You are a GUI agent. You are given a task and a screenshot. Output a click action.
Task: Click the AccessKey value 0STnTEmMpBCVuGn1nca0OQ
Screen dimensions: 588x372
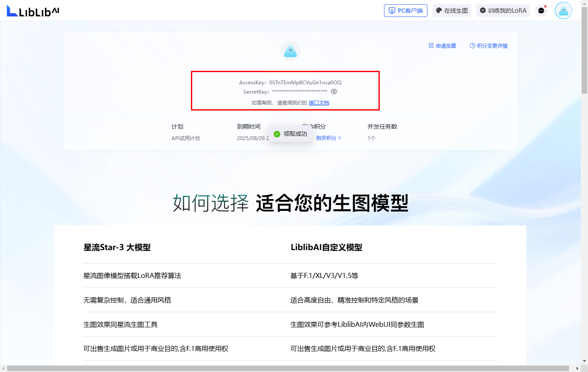click(305, 83)
